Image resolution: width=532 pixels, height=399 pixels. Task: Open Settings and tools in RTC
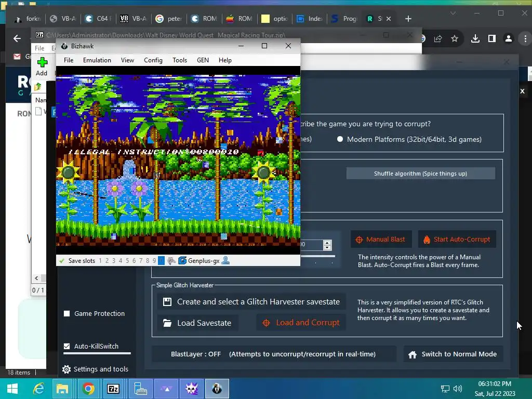[x=96, y=369]
